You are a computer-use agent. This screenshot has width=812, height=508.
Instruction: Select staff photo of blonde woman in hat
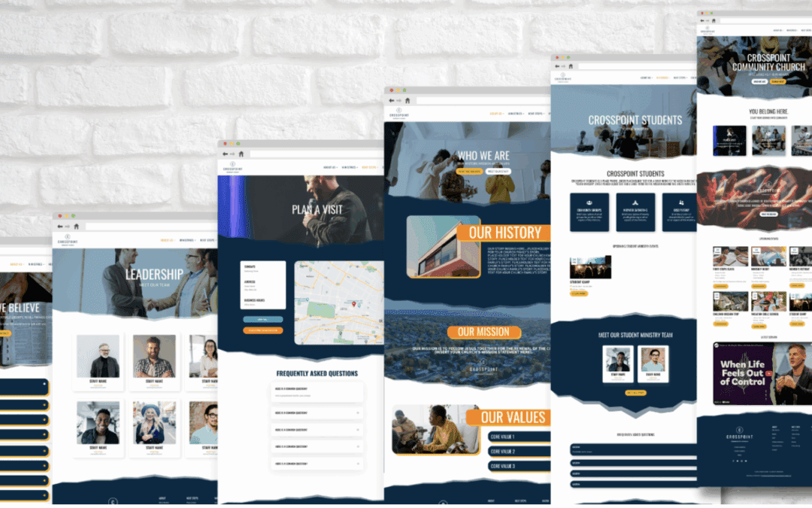point(154,422)
